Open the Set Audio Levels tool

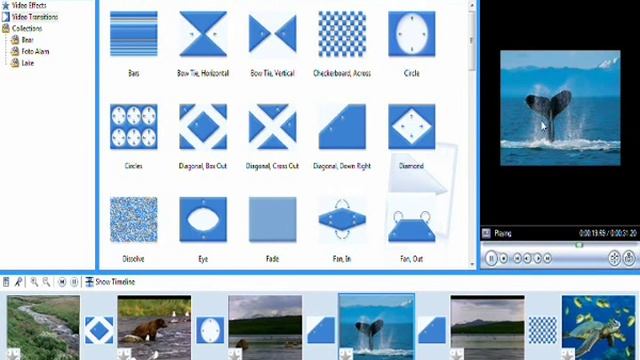point(6,282)
